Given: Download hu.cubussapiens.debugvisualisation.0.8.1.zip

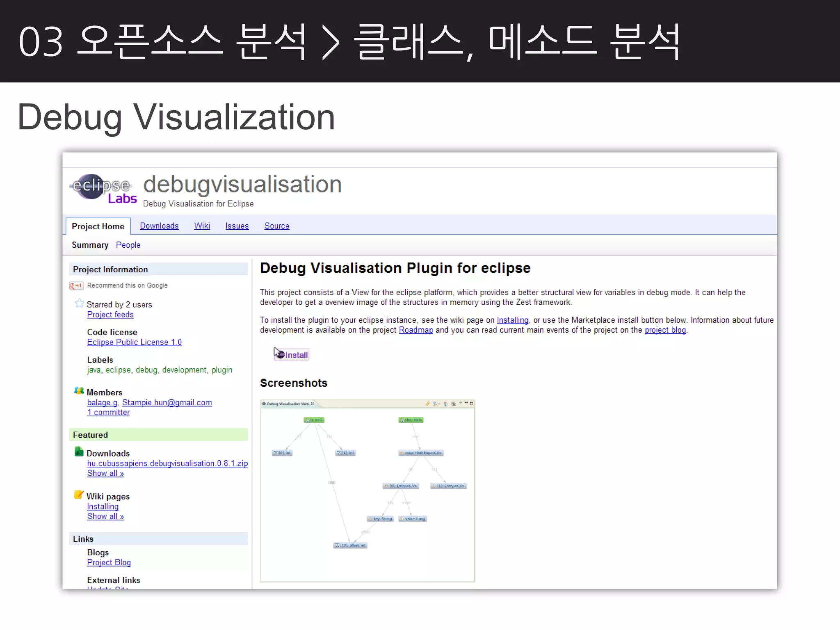Looking at the screenshot, I should point(167,463).
